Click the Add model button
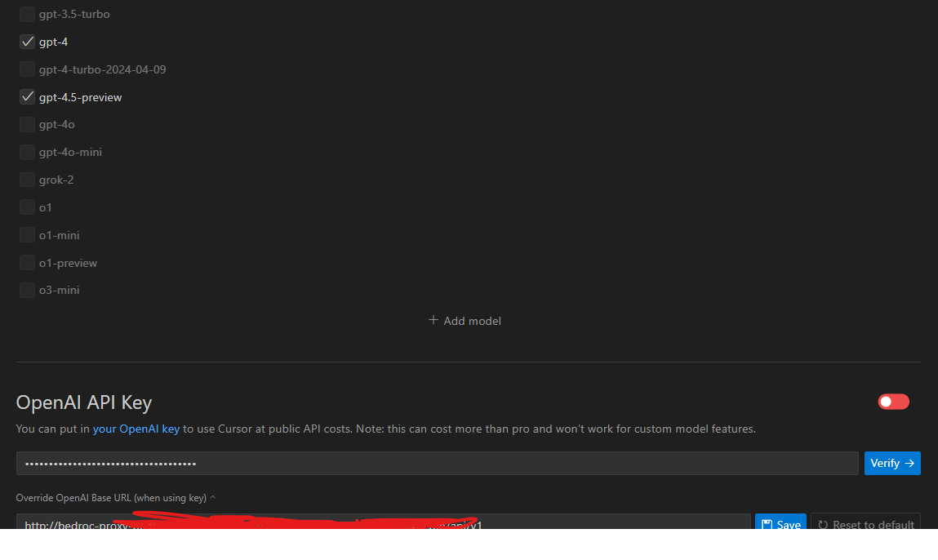The height and width of the screenshot is (560, 938). [x=465, y=321]
